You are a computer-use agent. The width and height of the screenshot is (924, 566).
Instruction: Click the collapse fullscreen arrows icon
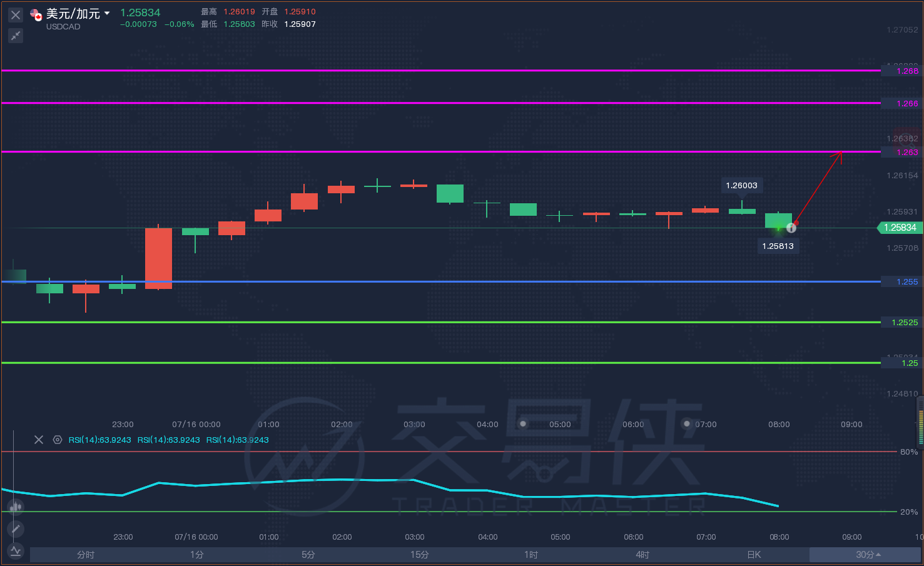coord(16,36)
